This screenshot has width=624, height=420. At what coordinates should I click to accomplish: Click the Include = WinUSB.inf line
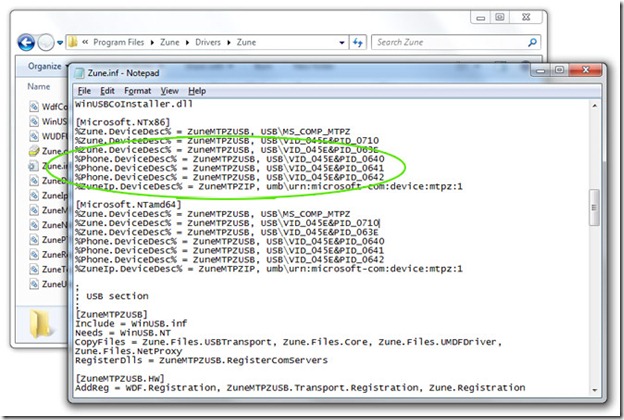tap(131, 324)
